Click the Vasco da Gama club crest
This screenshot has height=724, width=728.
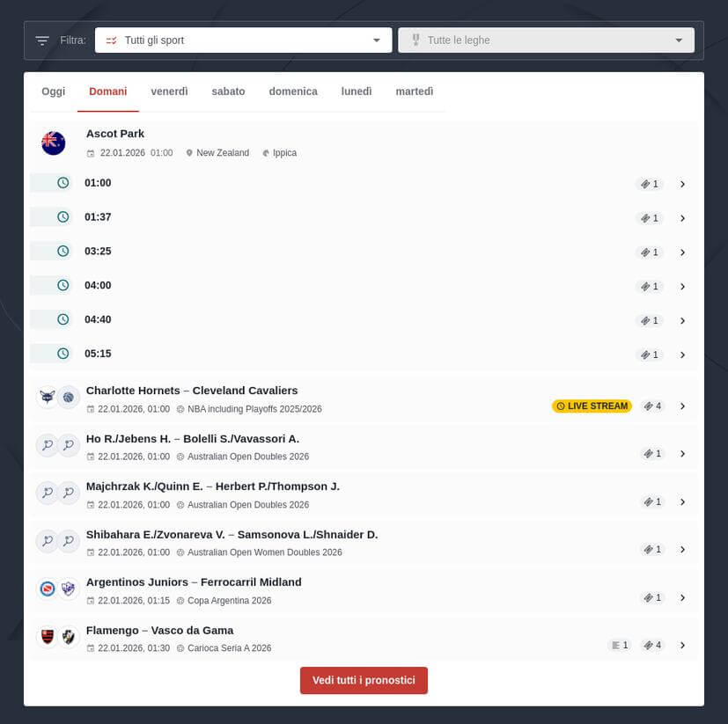click(69, 636)
